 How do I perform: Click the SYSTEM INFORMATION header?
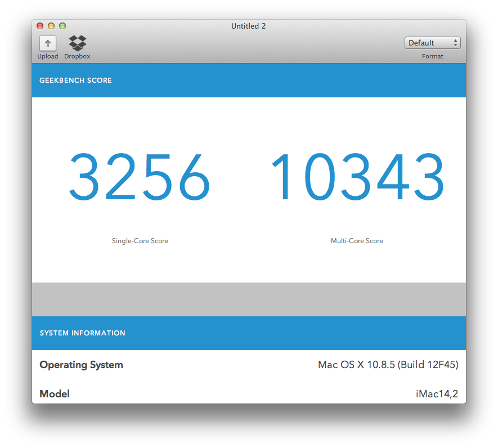(x=83, y=333)
